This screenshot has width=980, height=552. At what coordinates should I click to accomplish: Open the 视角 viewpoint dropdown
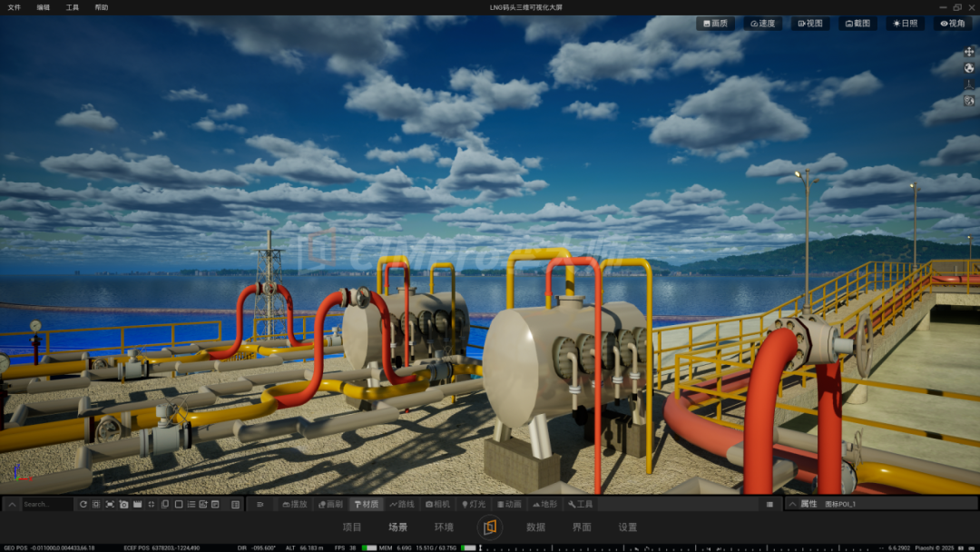[953, 23]
